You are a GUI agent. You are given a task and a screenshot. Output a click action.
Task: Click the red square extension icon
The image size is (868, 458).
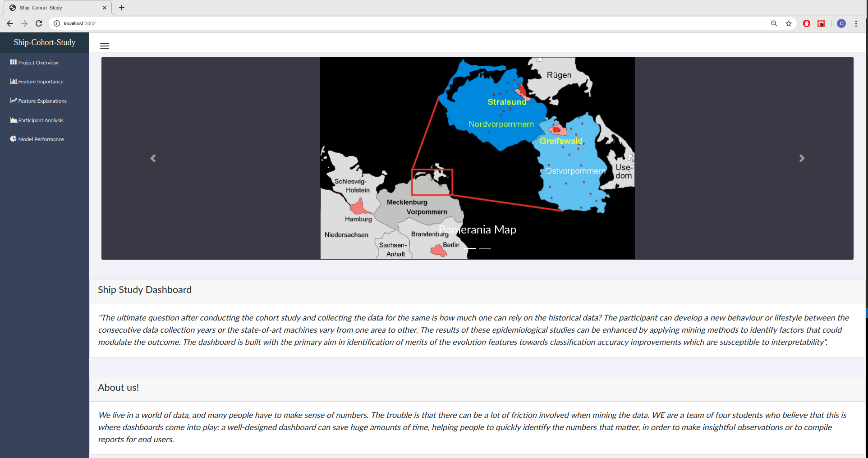[x=821, y=23]
